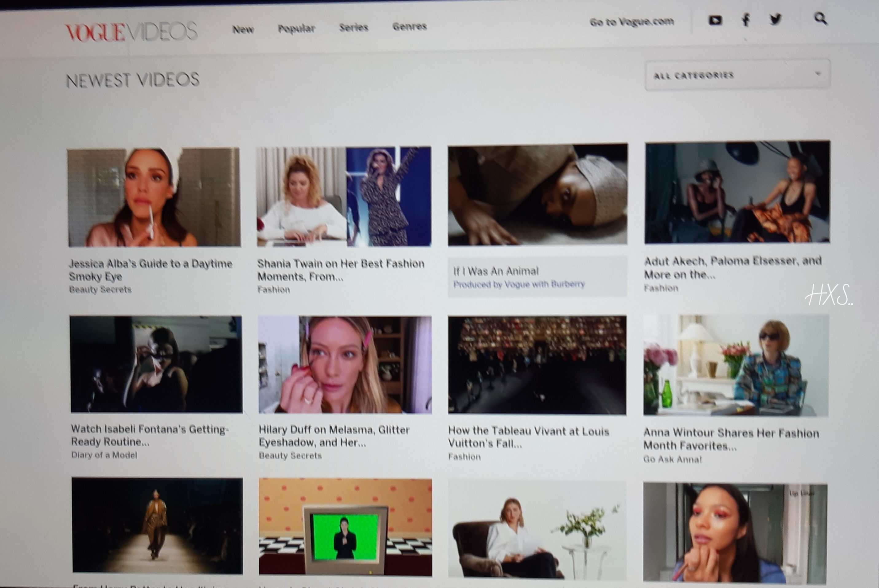Open Anna Wintour Fashion Month Favorites title
Viewport: 879px width, 588px height.
pos(731,439)
